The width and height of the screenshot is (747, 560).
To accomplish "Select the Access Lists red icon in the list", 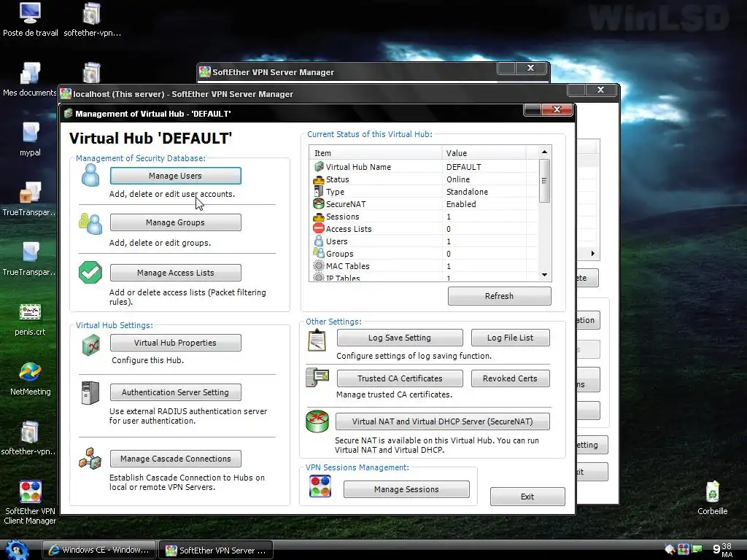I will coord(319,228).
